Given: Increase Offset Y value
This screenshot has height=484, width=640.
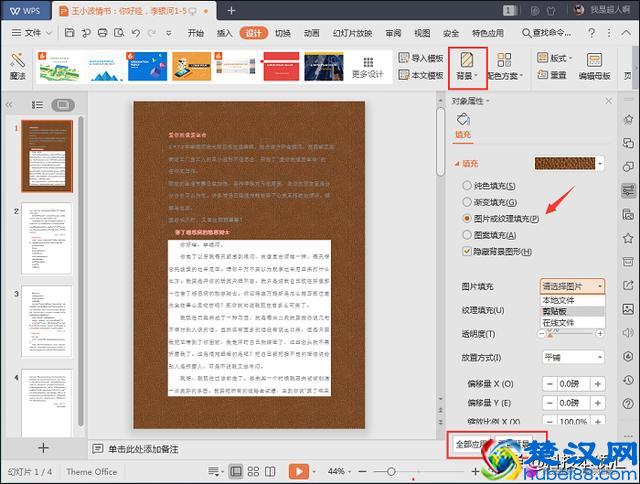Looking at the screenshot, I should tap(598, 403).
